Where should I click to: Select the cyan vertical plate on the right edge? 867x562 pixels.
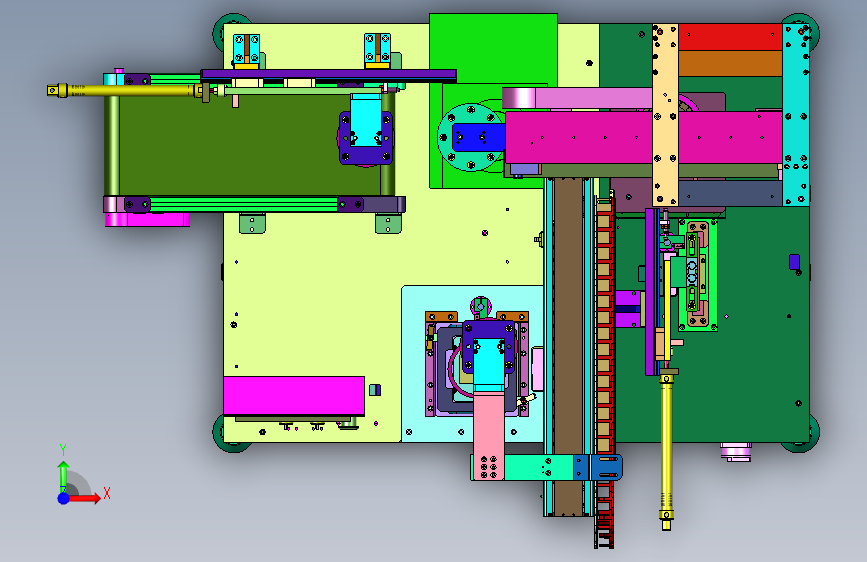(796, 115)
